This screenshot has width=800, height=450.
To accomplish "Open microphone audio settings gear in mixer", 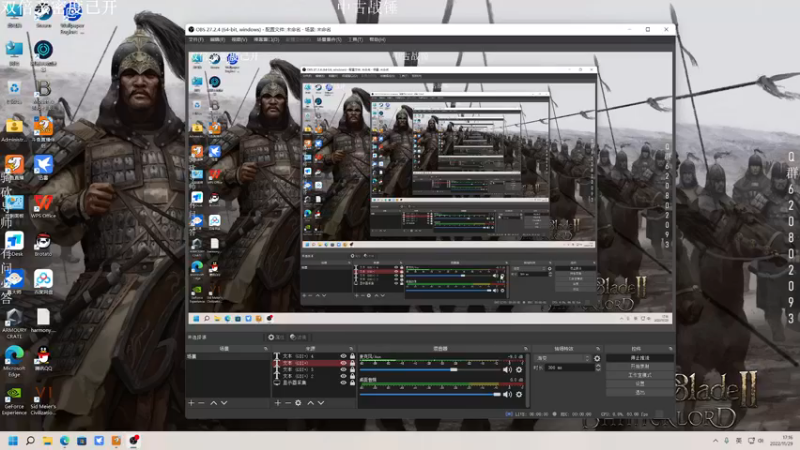I will [x=519, y=370].
